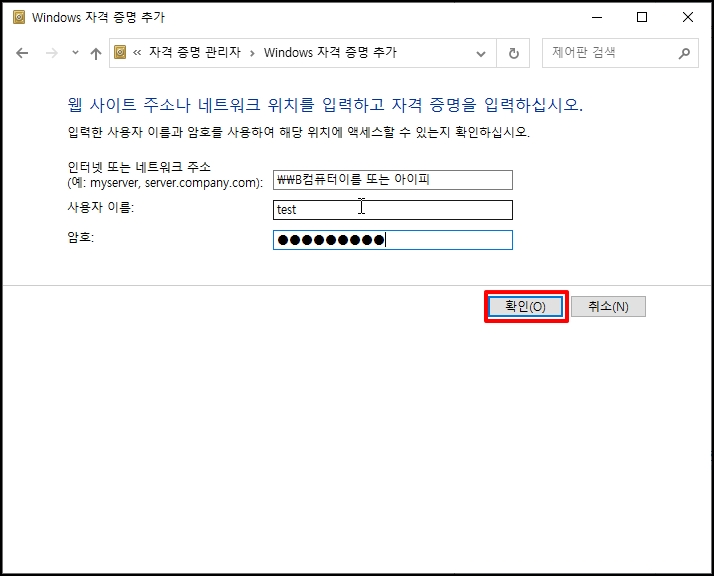
Task: Click the 암호 password field
Action: click(393, 240)
